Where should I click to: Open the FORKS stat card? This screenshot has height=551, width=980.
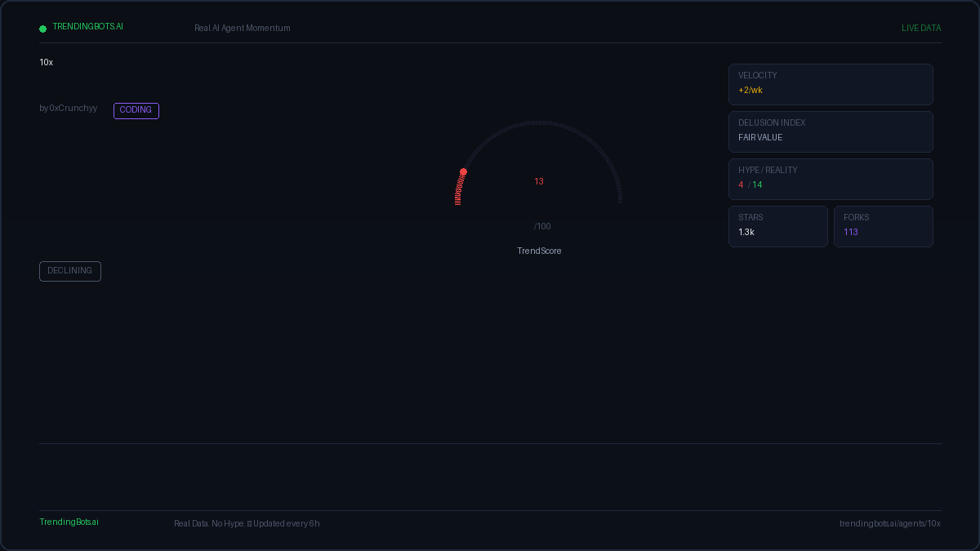point(884,226)
